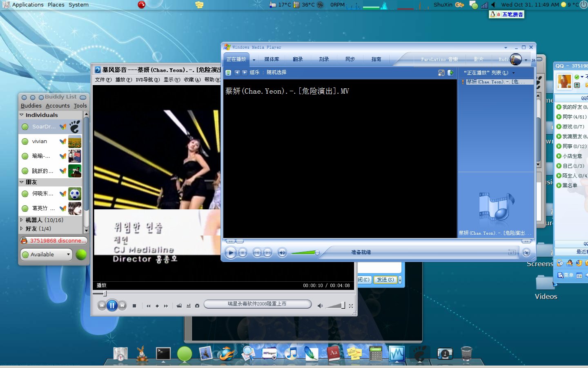Open the MPlayer icon in the dock
This screenshot has height=368, width=588.
[269, 354]
